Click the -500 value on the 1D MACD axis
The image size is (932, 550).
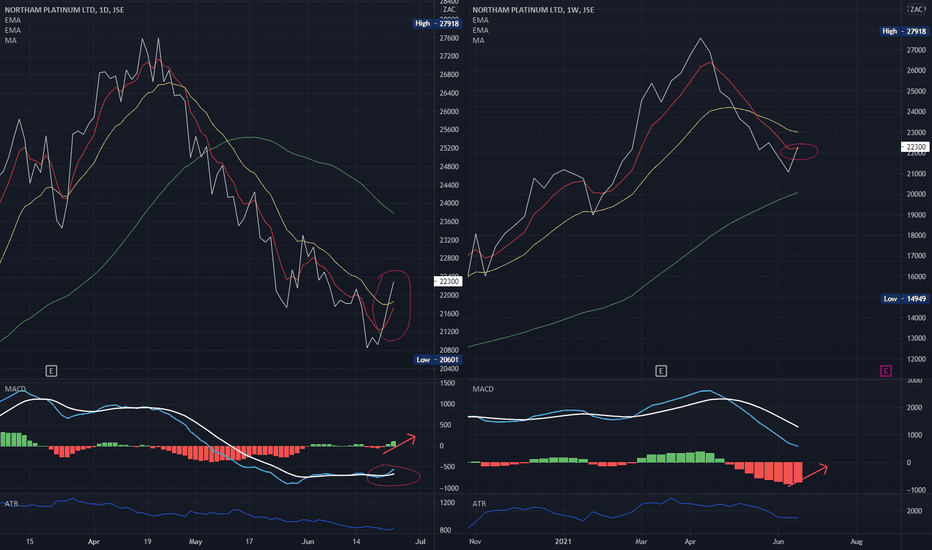coord(449,467)
